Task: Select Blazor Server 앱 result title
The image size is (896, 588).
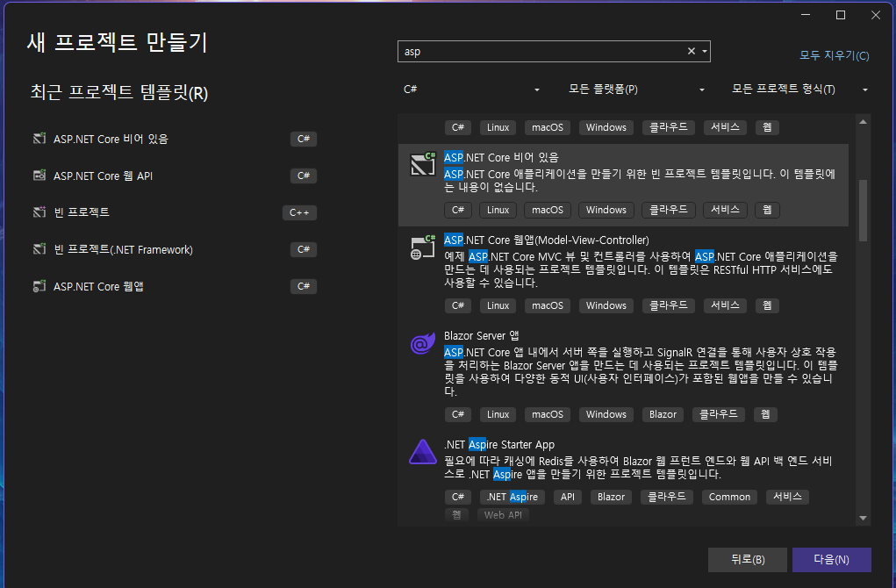Action: pyautogui.click(x=481, y=335)
